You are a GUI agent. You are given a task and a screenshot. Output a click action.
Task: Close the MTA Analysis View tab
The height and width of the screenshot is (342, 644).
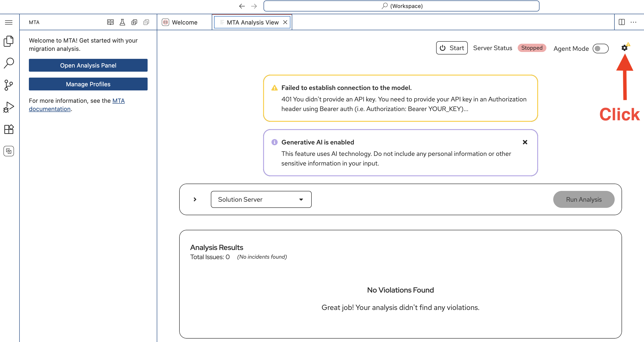285,22
